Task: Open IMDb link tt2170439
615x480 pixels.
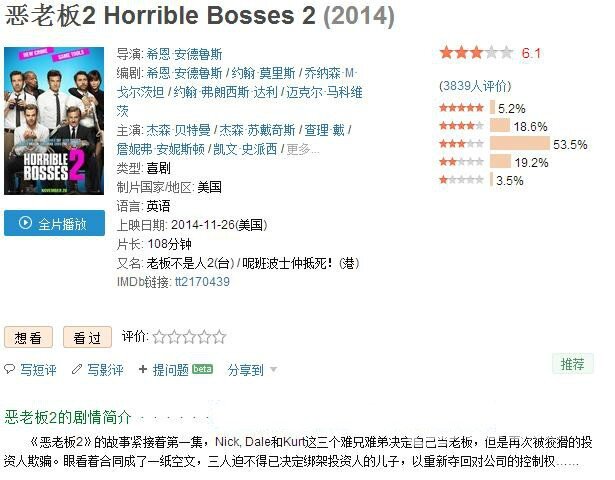Action: coord(202,282)
